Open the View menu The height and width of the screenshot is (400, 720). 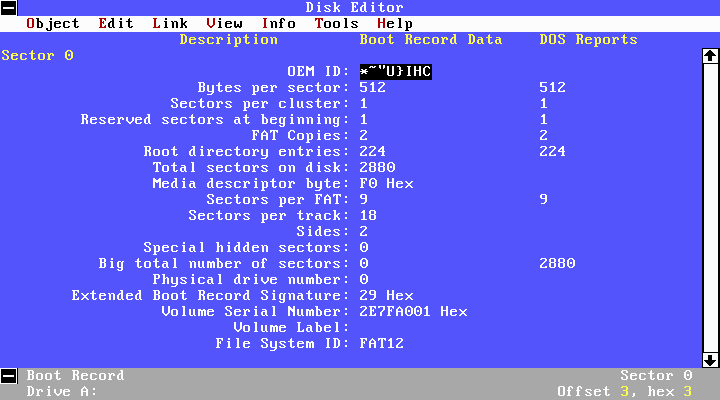[x=224, y=23]
